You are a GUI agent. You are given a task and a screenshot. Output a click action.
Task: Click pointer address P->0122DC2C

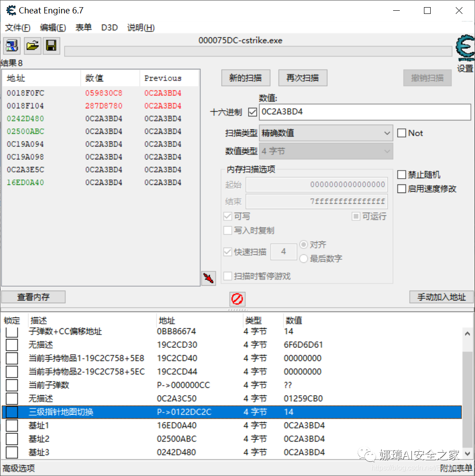pos(184,412)
